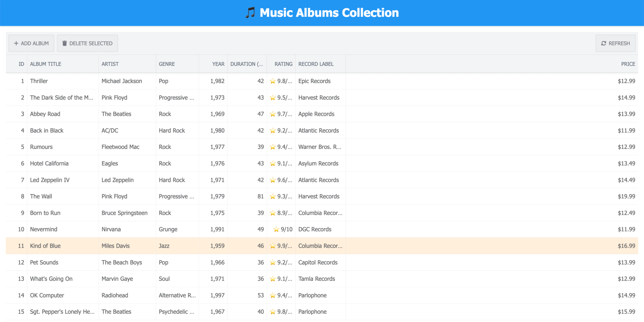The width and height of the screenshot is (644, 322).
Task: Click the plus icon on Add Album
Action: click(16, 43)
